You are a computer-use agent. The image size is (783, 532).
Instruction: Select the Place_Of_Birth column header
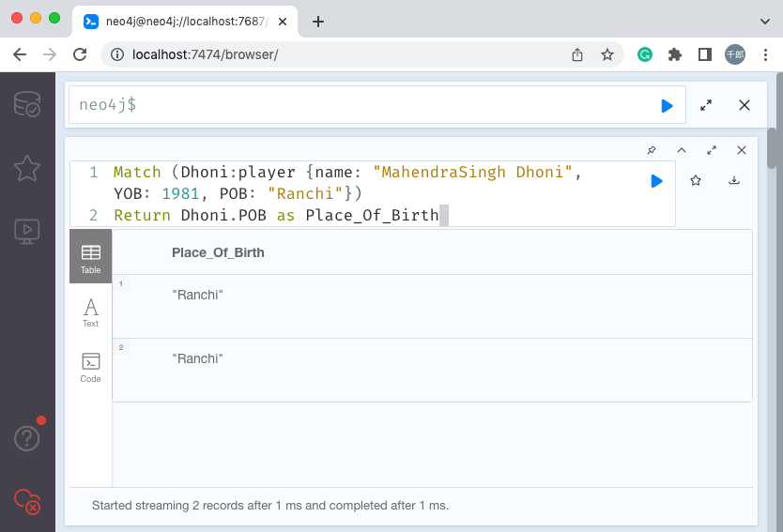[218, 252]
